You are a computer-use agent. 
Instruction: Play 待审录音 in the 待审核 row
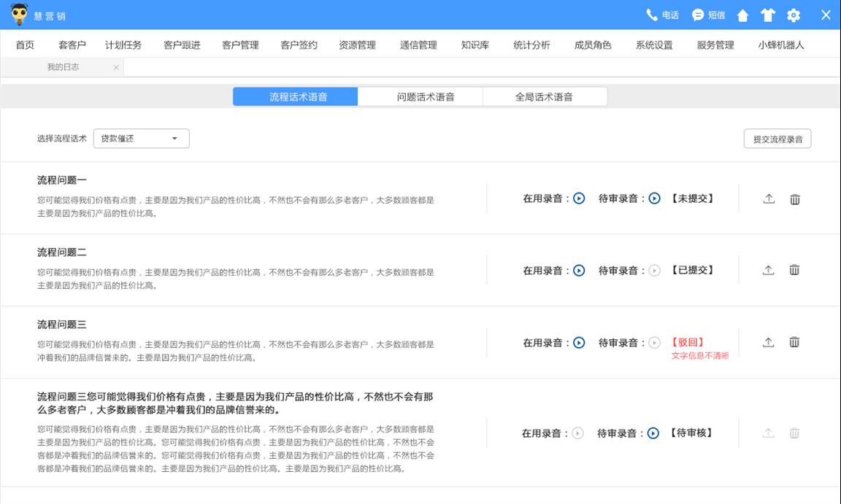pos(653,433)
